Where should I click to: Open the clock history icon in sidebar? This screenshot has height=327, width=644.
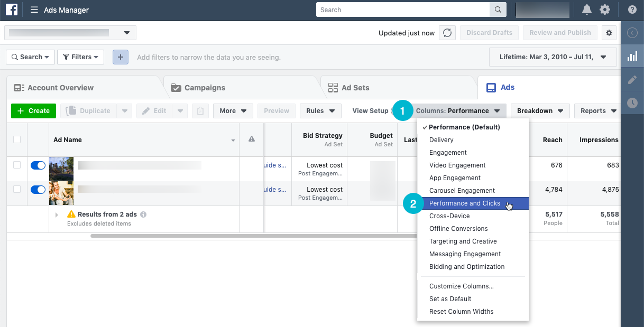pyautogui.click(x=632, y=103)
